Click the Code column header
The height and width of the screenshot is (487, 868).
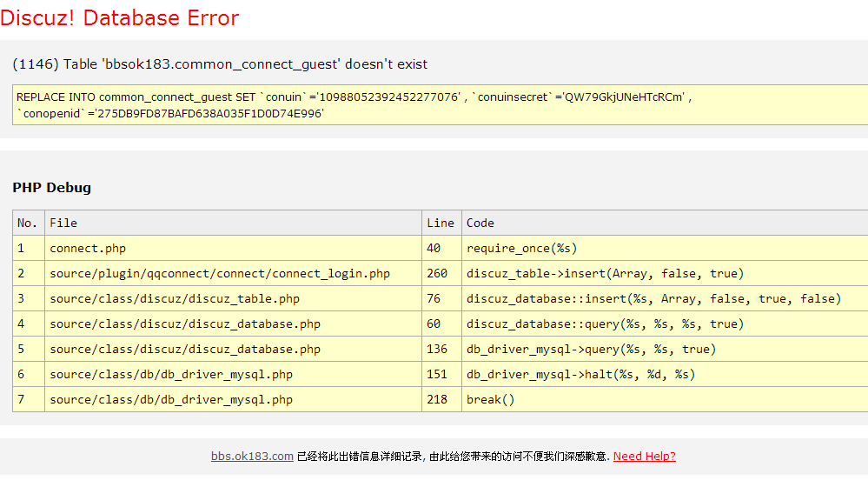click(x=665, y=223)
